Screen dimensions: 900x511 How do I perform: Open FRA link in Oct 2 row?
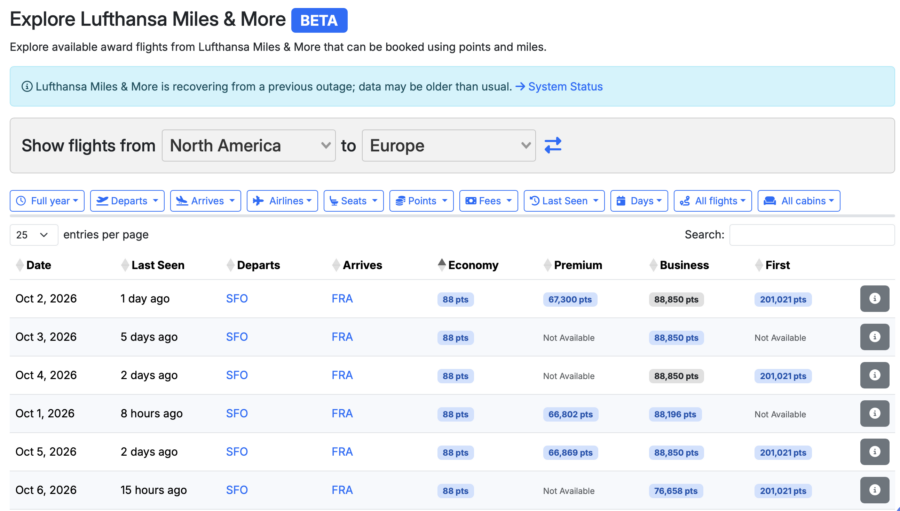coord(342,299)
